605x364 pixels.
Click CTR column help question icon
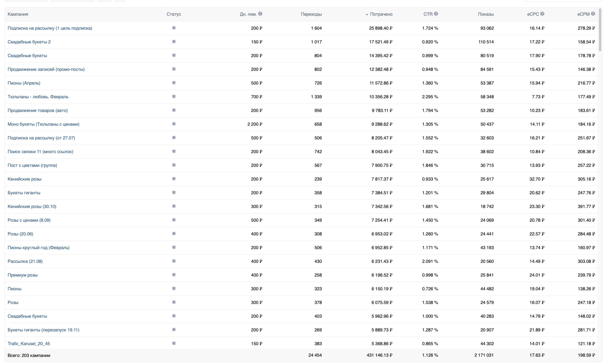coord(436,14)
